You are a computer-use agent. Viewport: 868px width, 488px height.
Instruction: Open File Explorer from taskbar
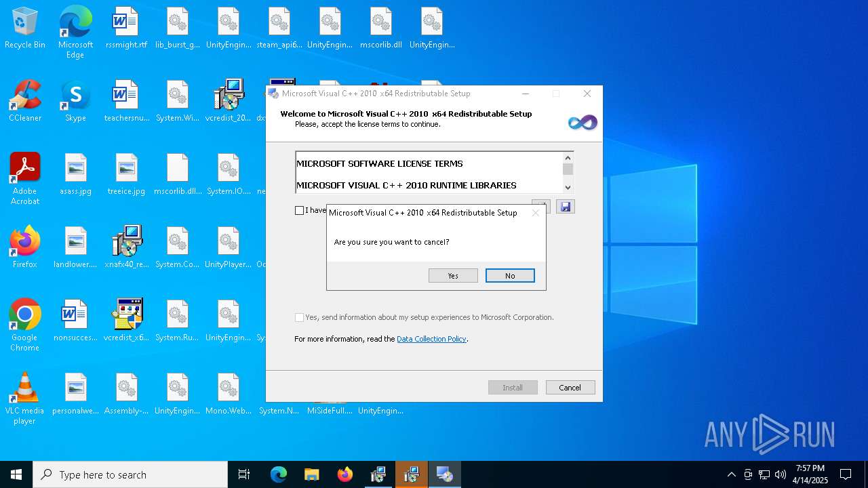coord(312,474)
